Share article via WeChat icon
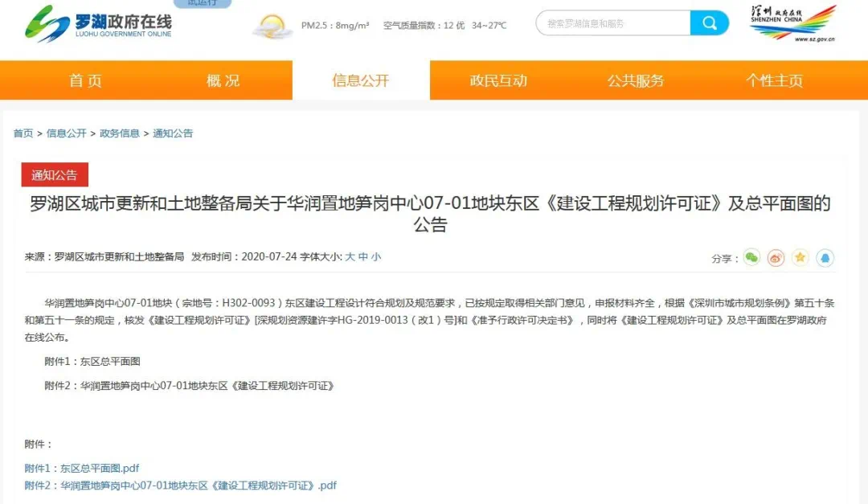Screen dimensions: 868x504 point(751,257)
